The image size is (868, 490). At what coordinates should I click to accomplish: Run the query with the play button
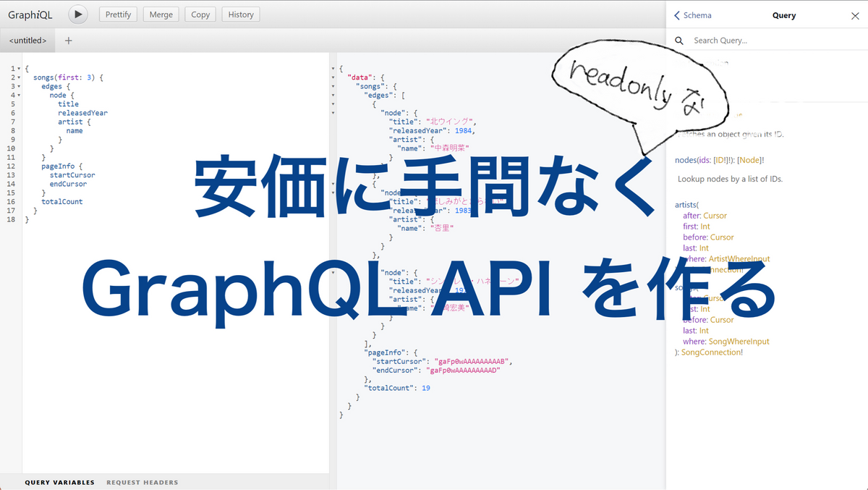[78, 14]
